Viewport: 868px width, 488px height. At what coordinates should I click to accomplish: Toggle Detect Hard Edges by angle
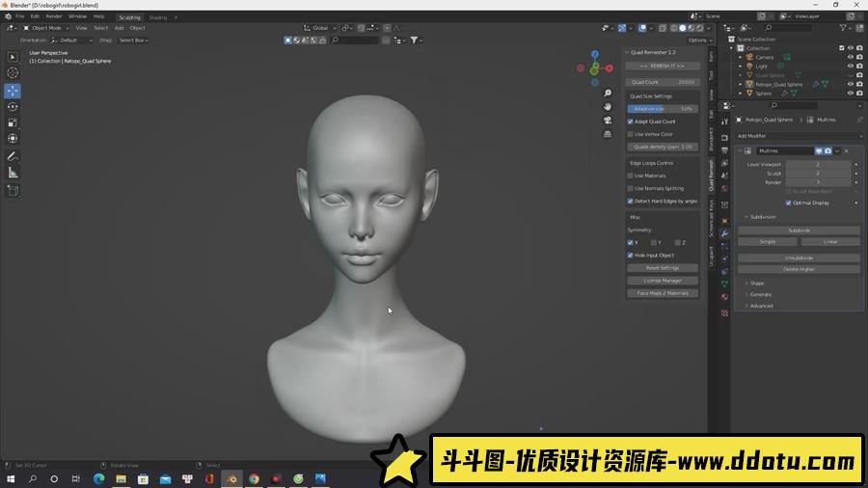pyautogui.click(x=630, y=201)
